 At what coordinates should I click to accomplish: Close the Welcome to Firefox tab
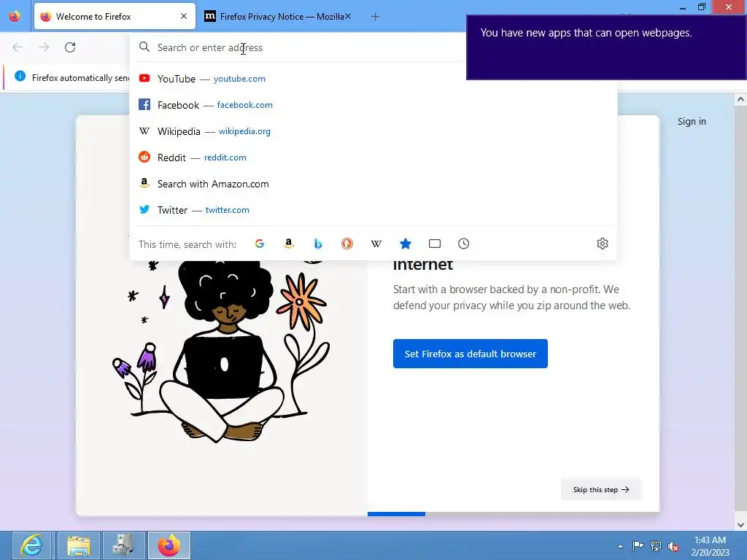coord(184,16)
